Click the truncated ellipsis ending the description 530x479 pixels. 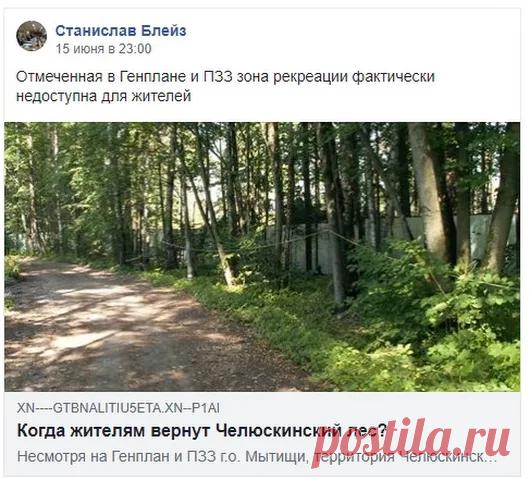[490, 459]
